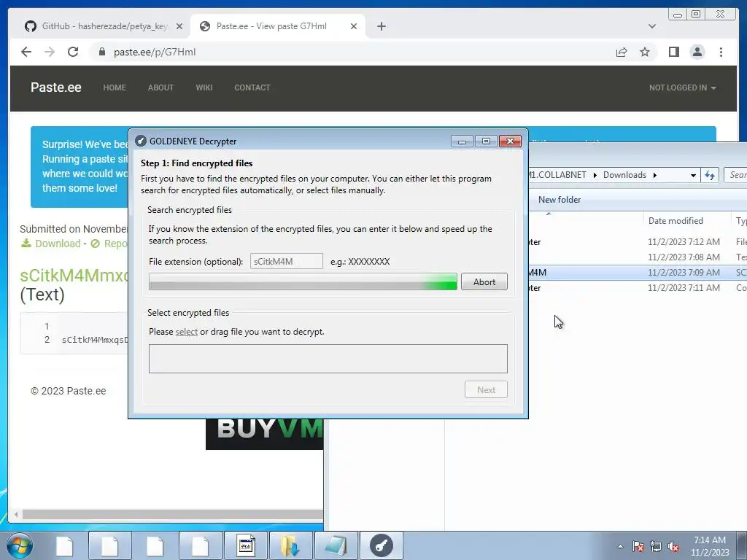Image resolution: width=747 pixels, height=560 pixels.
Task: Show hidden tray icons arrow
Action: tap(620, 546)
